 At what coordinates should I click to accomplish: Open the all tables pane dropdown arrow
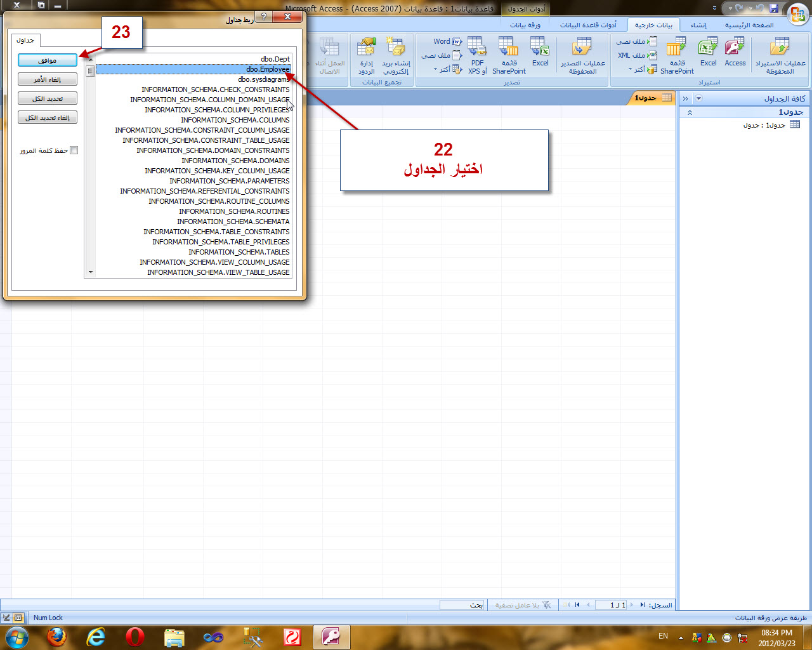pos(698,98)
